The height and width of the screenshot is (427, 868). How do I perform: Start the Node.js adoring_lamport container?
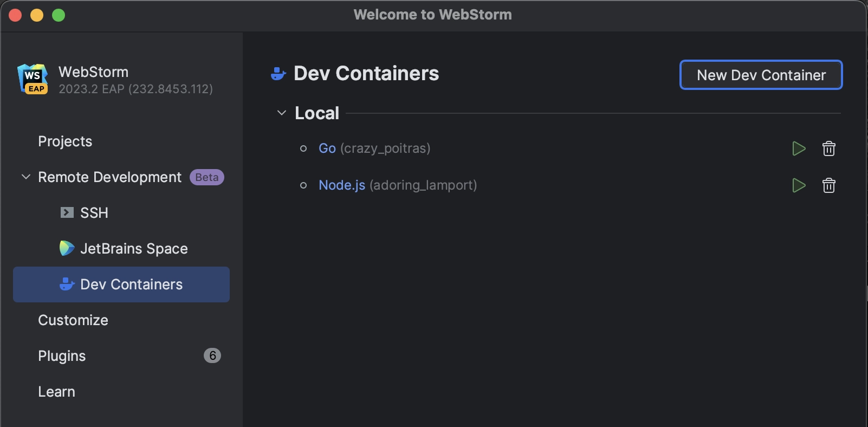(x=799, y=185)
